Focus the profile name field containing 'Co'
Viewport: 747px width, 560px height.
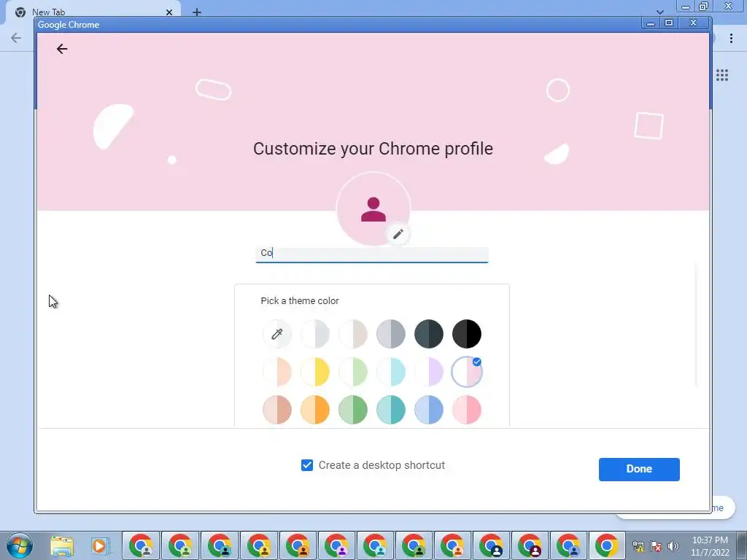pos(371,254)
